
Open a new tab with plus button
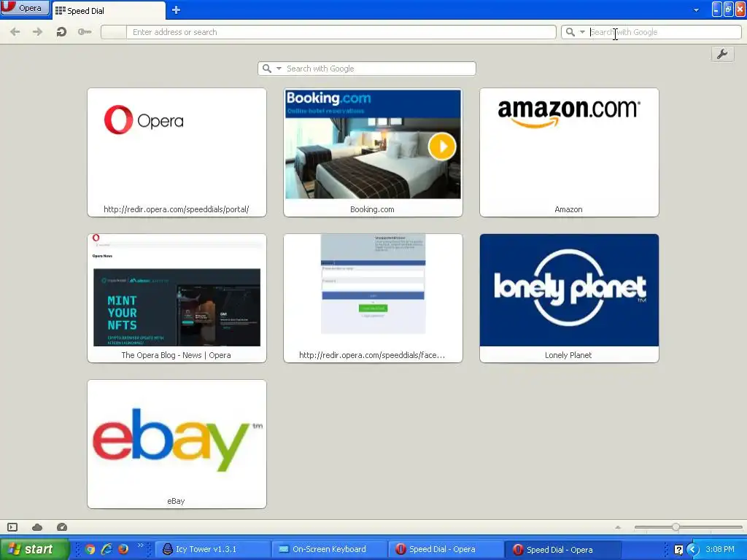[176, 10]
